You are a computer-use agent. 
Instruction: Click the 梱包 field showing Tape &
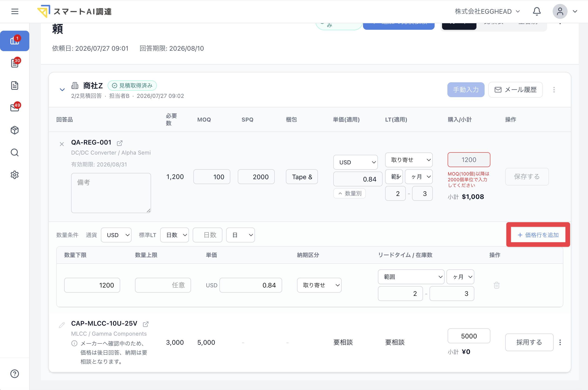[302, 177]
